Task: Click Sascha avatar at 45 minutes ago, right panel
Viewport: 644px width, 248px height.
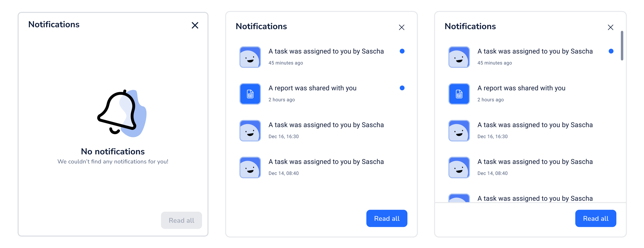Action: 459,57
